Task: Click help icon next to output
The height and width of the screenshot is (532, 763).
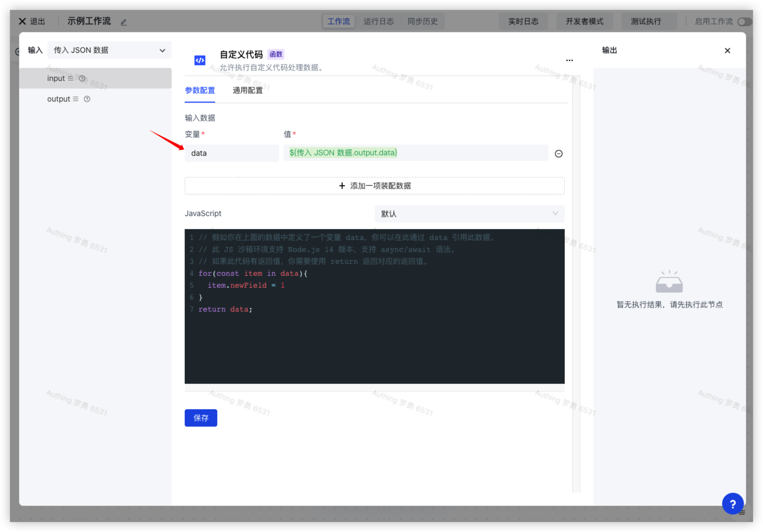Action: [87, 99]
